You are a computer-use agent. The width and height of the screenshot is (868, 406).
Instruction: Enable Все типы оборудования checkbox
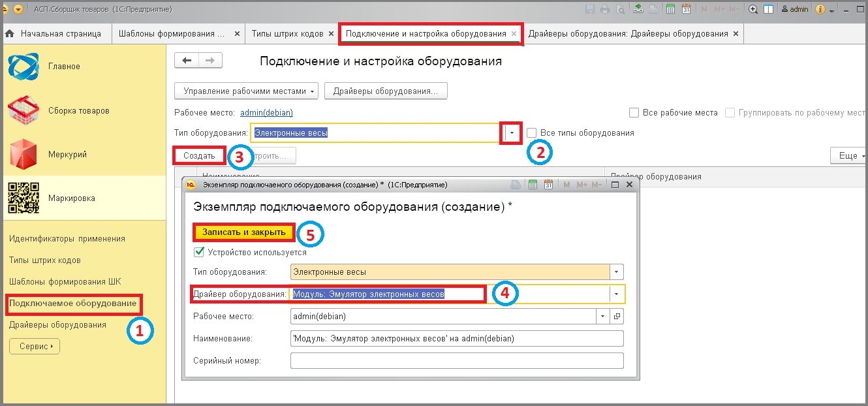coord(532,133)
